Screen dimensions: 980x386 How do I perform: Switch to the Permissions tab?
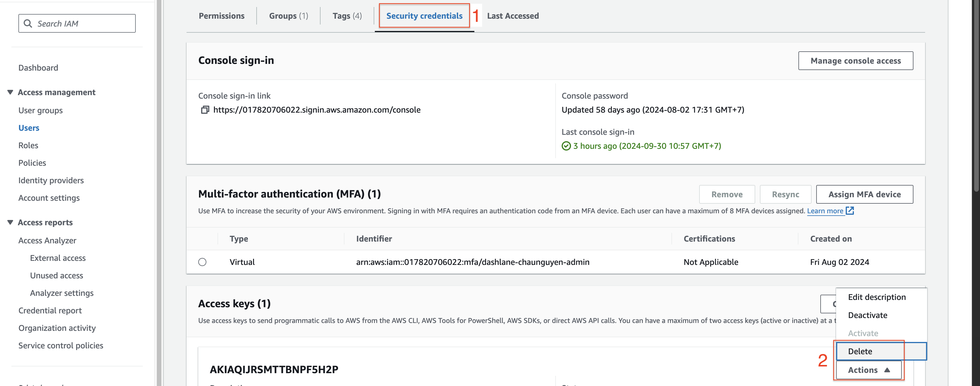pyautogui.click(x=221, y=16)
